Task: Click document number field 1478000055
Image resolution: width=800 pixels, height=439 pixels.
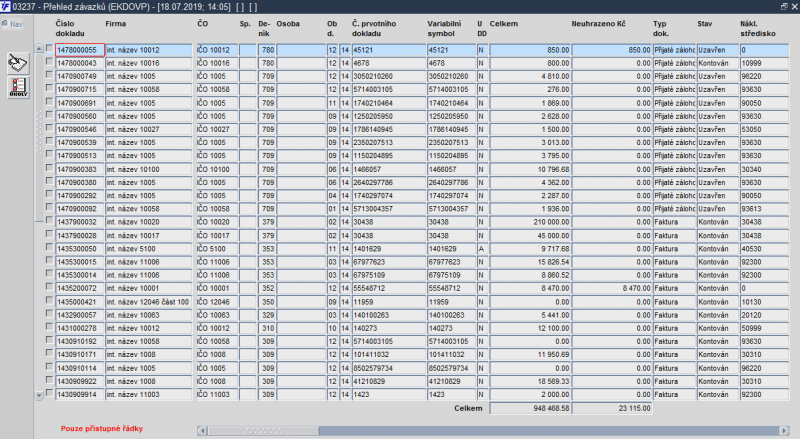Action: pos(80,50)
